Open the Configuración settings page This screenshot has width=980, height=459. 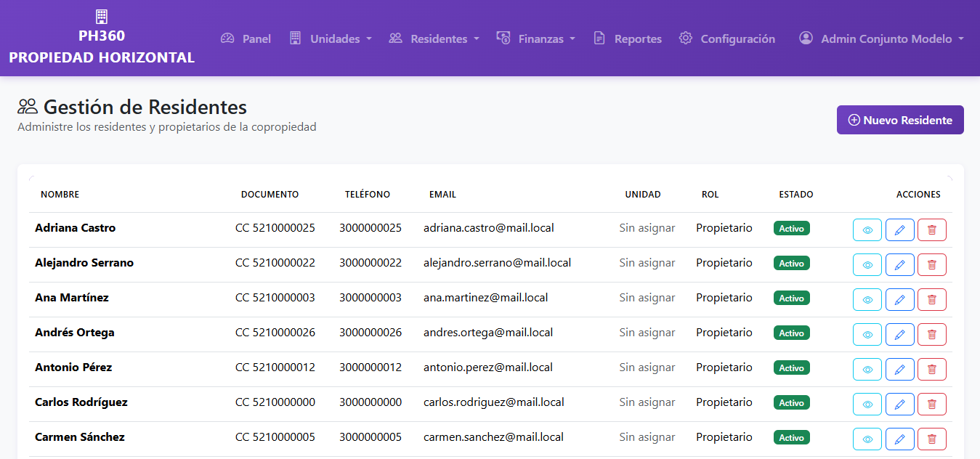pos(726,38)
